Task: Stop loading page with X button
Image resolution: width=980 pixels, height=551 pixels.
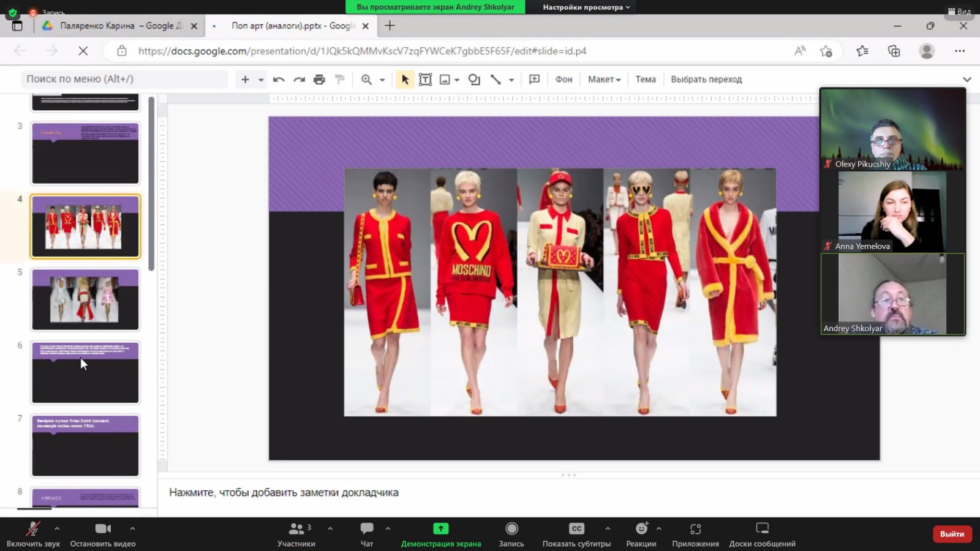Action: 83,51
